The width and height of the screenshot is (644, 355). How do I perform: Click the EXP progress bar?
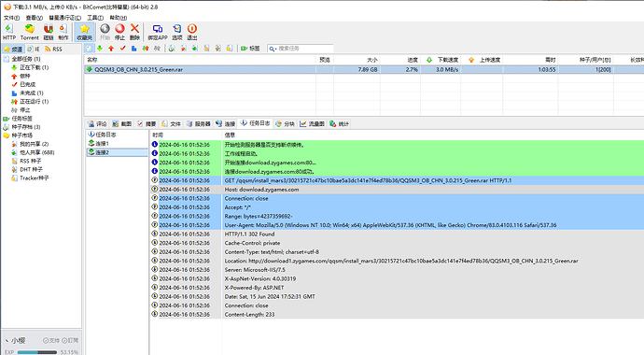[37, 352]
